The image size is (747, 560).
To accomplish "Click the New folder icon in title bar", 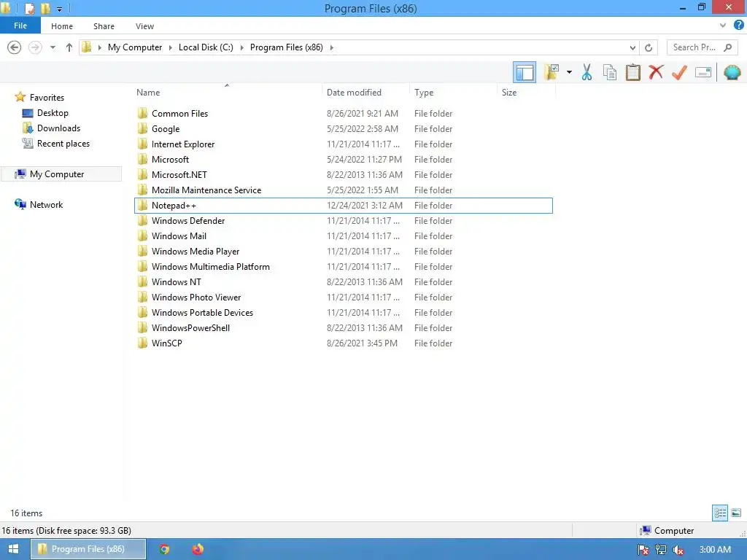I will click(x=45, y=9).
